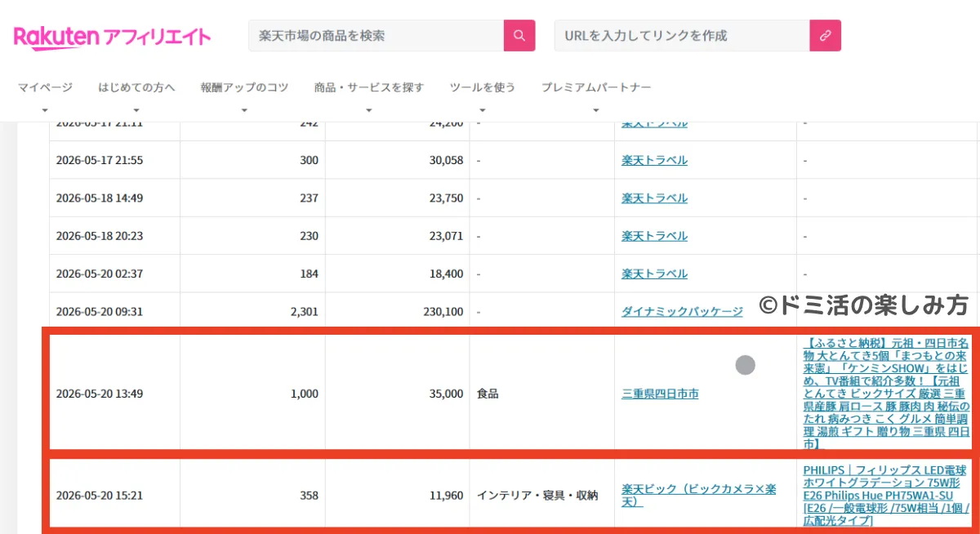Screen dimensions: 980x534
Task: Open the 楽天ビック（ビックカメラ×楽天） shop link
Action: (x=698, y=495)
